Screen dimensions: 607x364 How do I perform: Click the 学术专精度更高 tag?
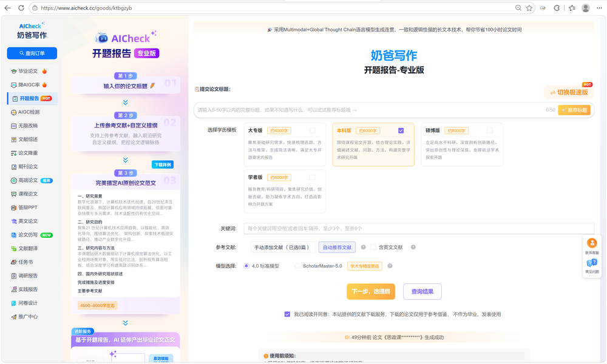365,266
